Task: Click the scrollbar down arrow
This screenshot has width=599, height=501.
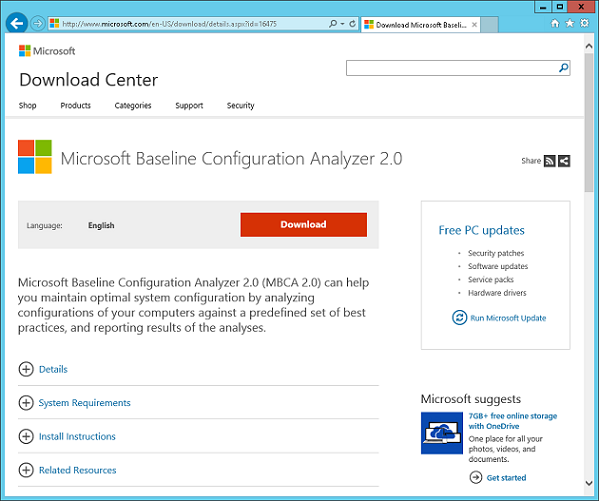Action: click(589, 483)
